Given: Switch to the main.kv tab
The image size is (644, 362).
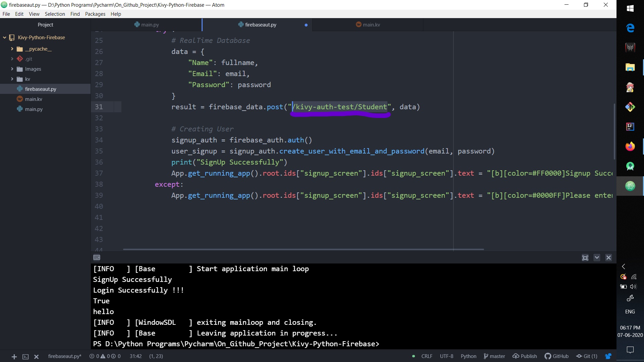Looking at the screenshot, I should coord(368,25).
